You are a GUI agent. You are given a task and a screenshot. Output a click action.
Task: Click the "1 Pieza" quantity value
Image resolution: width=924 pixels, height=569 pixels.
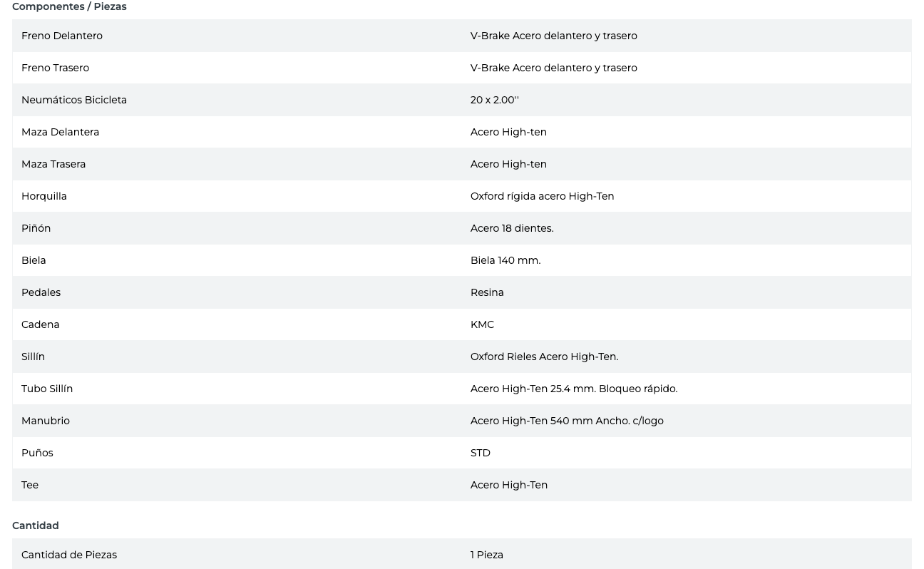tap(487, 555)
